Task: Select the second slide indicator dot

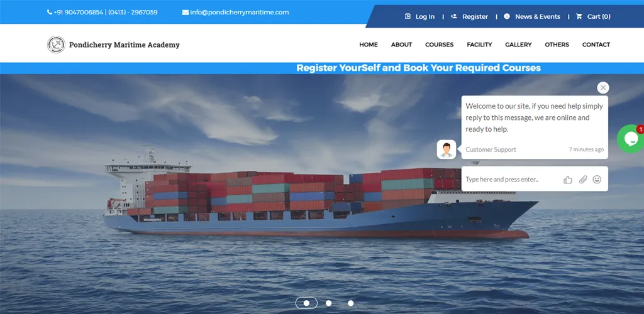Action: 328,303
